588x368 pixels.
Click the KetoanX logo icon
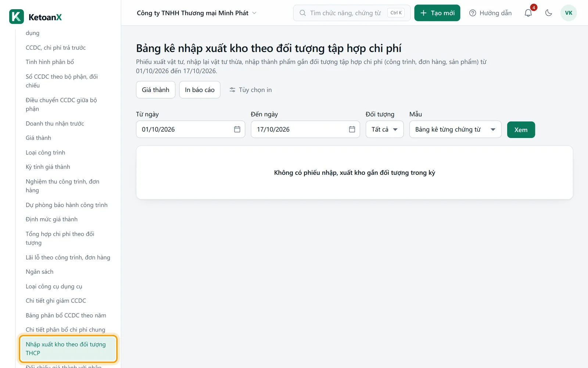point(17,17)
